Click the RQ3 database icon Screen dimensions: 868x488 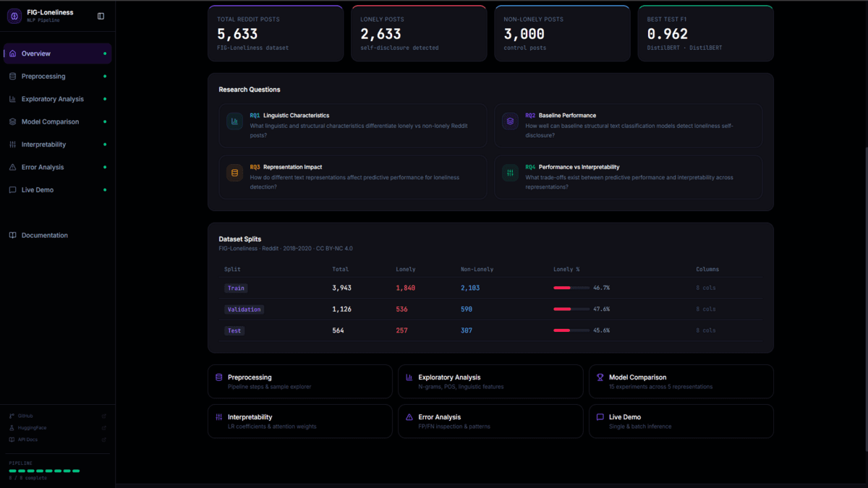[234, 173]
